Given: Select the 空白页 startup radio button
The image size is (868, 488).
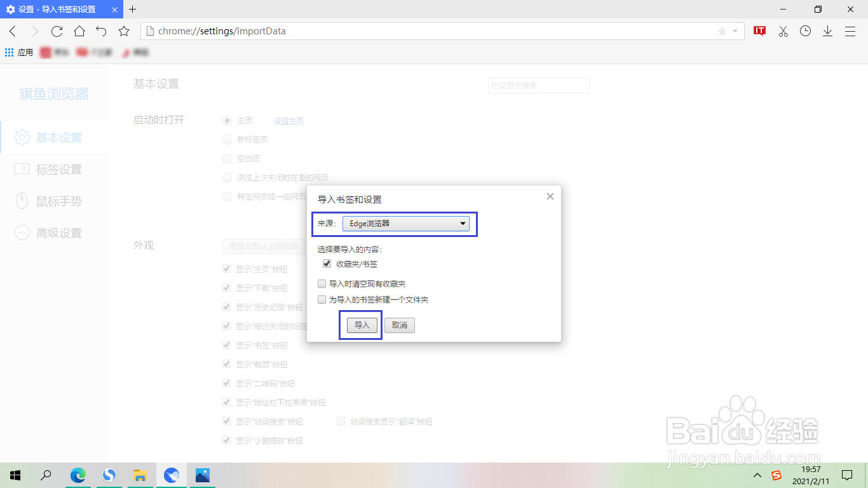Looking at the screenshot, I should (x=227, y=159).
